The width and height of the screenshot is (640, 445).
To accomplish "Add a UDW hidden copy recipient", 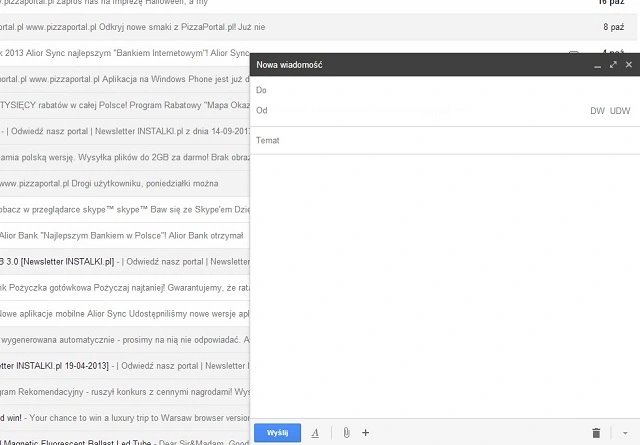I will [620, 111].
